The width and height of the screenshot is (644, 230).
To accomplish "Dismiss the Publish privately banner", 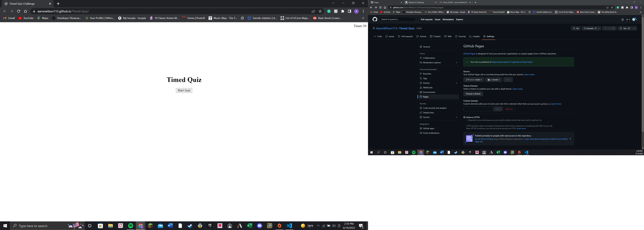I will (x=570, y=139).
